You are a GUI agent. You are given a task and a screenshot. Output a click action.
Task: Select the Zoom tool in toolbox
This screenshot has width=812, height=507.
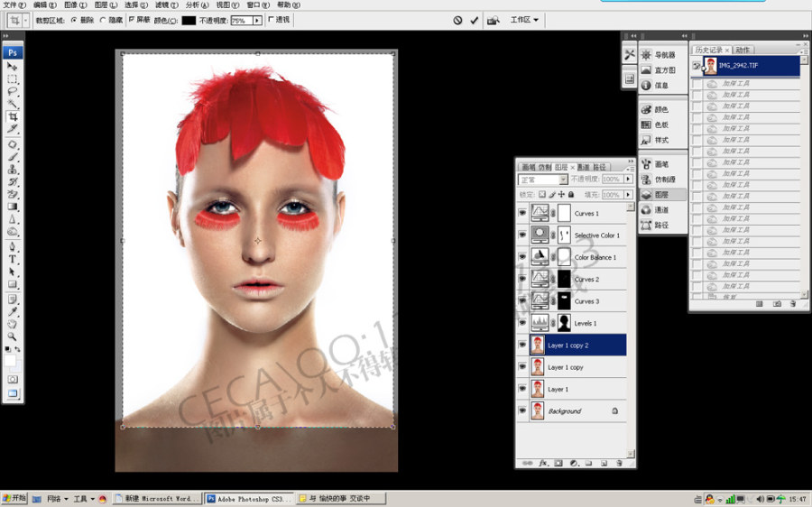pyautogui.click(x=13, y=336)
